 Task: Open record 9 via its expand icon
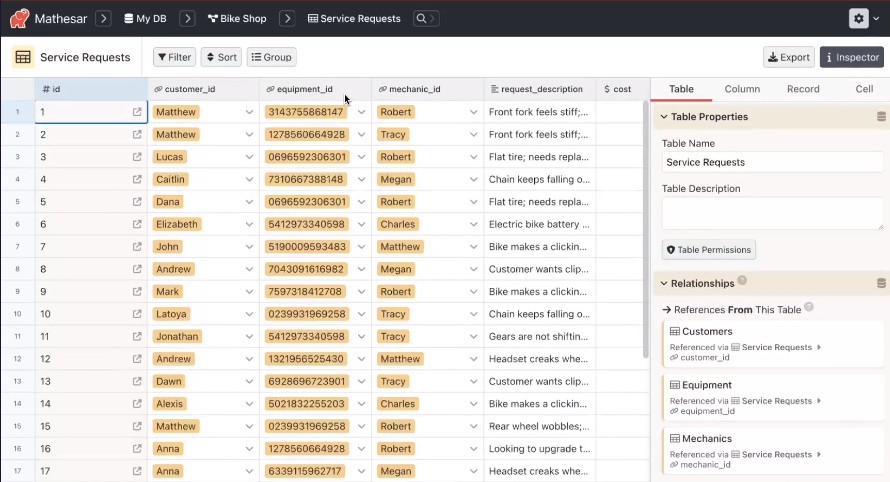point(137,292)
